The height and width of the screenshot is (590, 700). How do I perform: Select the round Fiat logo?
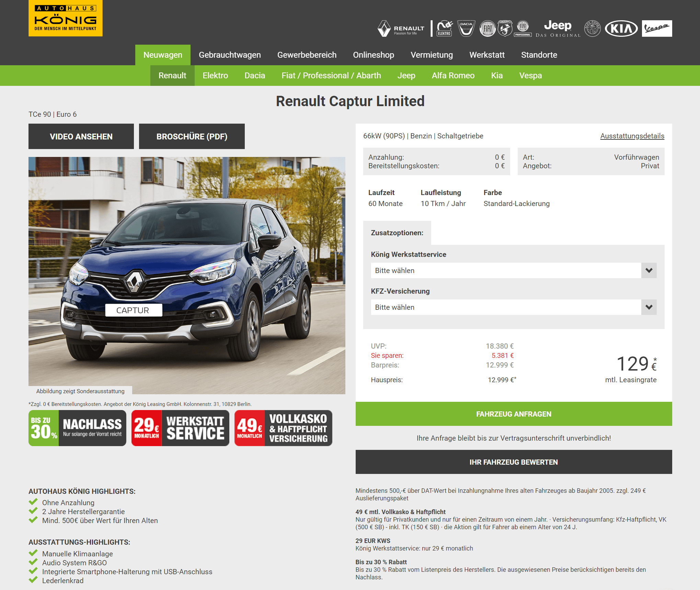pos(487,29)
